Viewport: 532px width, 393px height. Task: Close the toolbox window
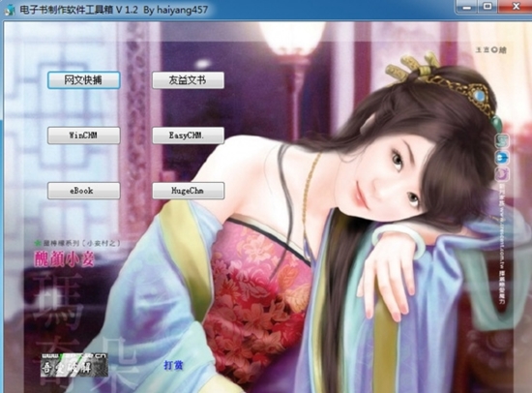[515, 7]
